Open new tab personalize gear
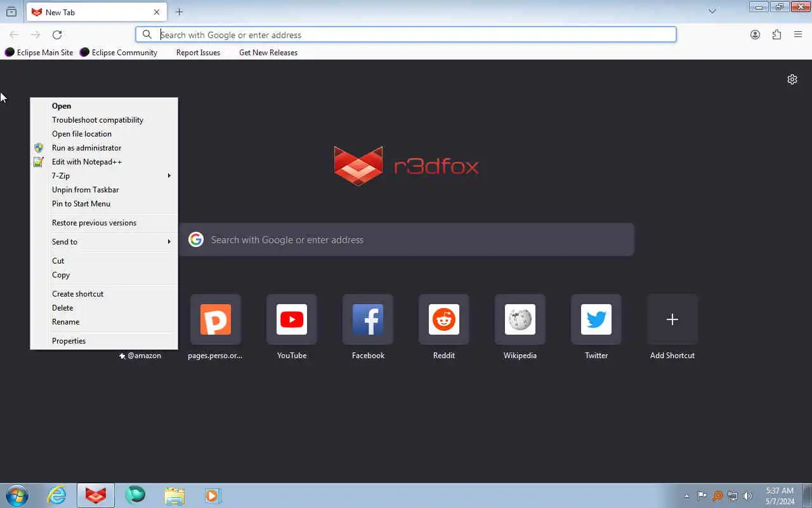 (792, 79)
